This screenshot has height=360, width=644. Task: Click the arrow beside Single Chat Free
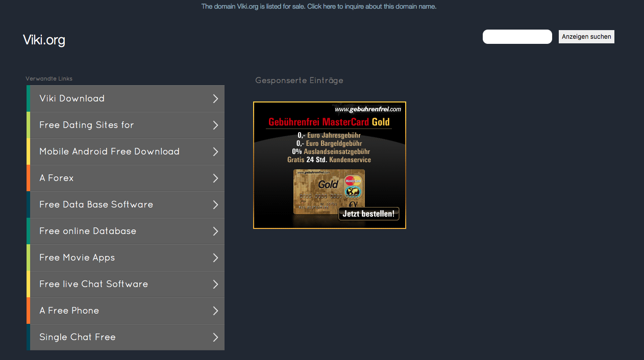point(215,338)
